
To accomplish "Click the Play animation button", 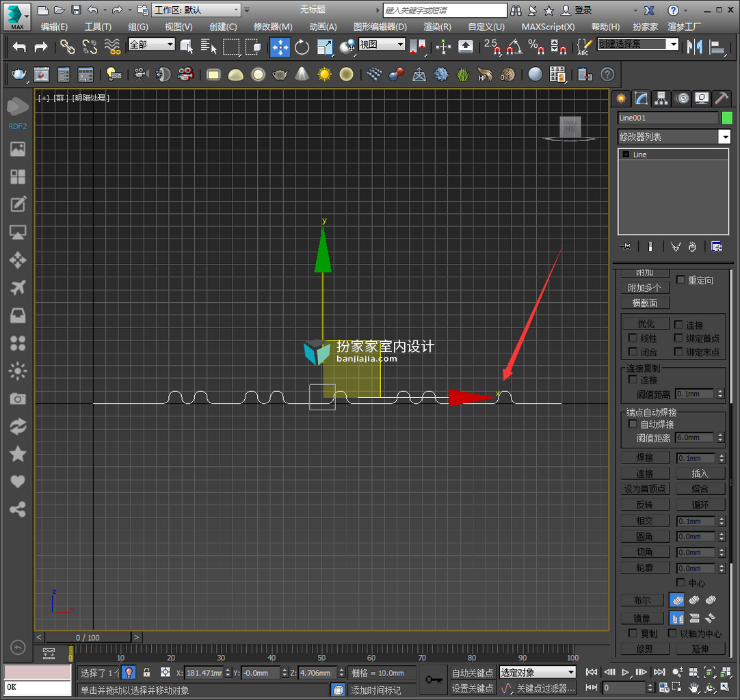I will [625, 672].
